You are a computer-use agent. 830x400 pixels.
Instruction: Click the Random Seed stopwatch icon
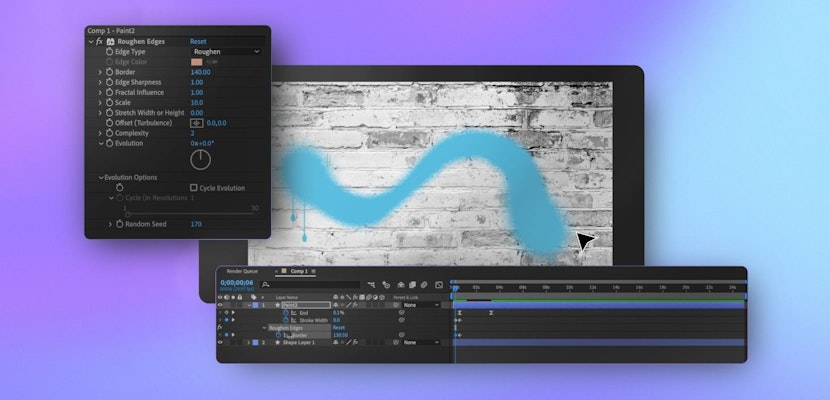pos(119,224)
